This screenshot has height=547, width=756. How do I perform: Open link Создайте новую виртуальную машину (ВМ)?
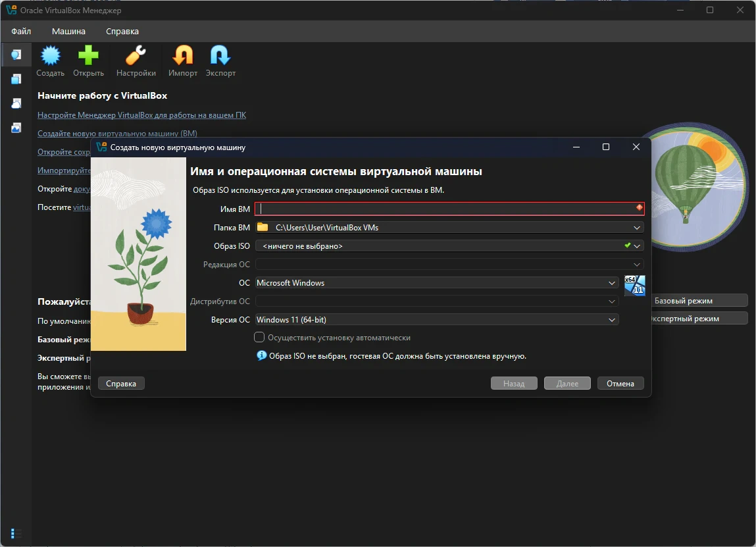click(x=117, y=133)
